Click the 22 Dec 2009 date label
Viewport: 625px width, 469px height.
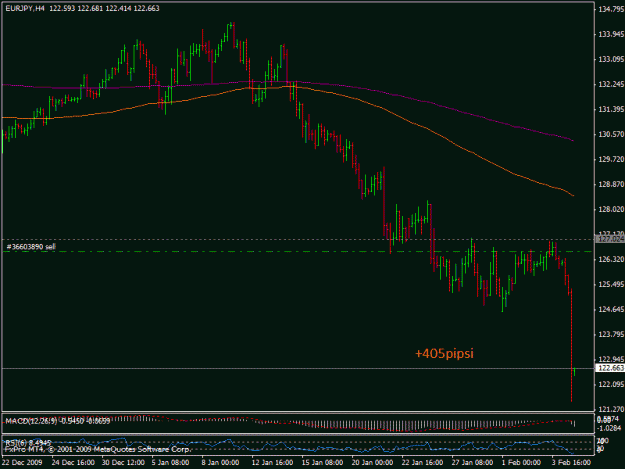click(x=22, y=463)
